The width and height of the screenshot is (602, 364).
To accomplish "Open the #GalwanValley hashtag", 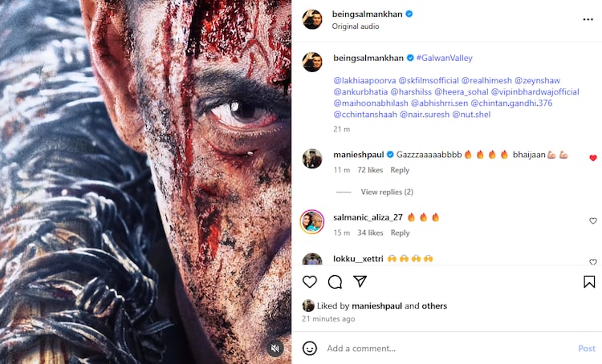I will coord(445,58).
